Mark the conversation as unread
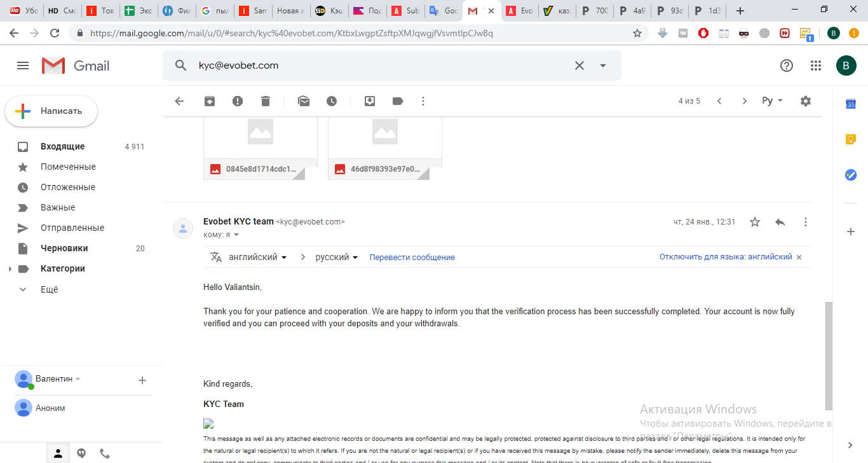The width and height of the screenshot is (868, 463). pos(304,101)
